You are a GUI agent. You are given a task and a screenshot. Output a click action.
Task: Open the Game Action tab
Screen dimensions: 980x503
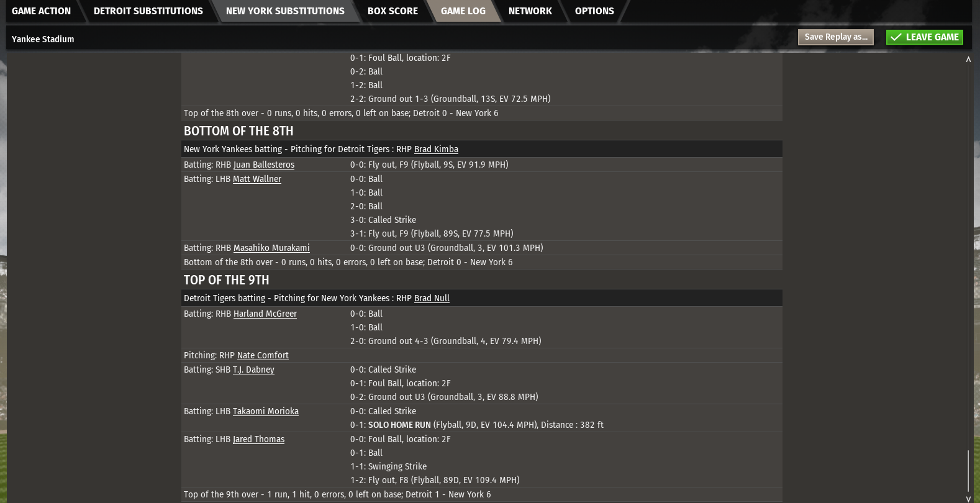[x=41, y=11]
